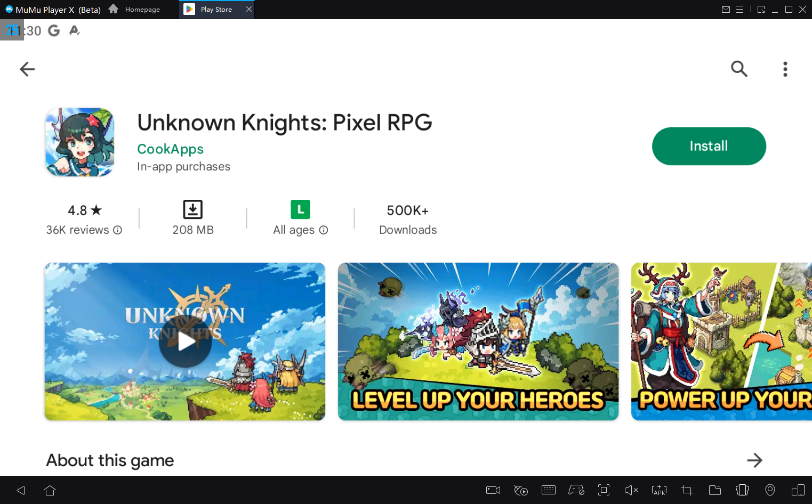Toggle the gamepad control icon
812x504 pixels.
tap(576, 490)
